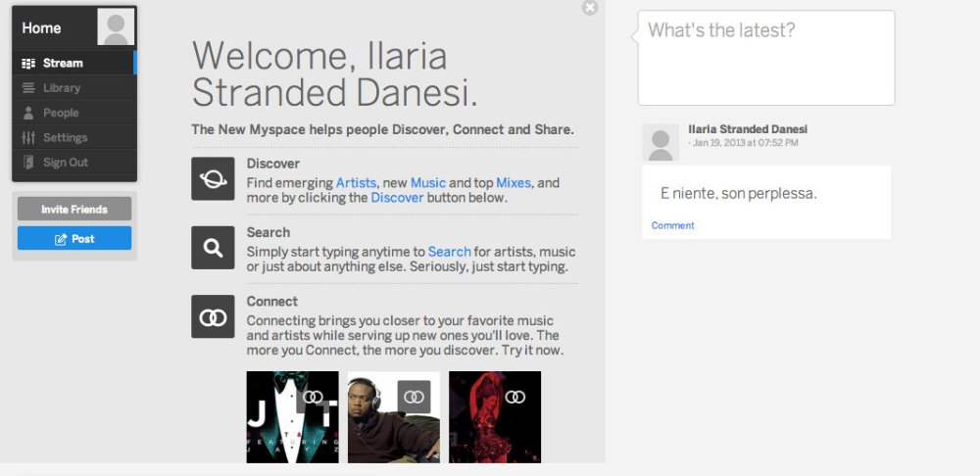Click connect icon on headphones artist thumbnail
980x476 pixels.
[414, 397]
